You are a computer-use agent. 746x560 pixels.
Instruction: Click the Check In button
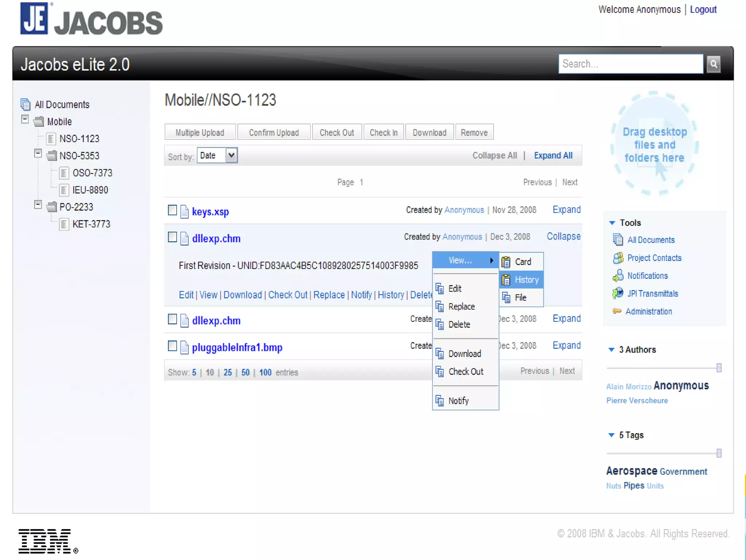tap(384, 132)
